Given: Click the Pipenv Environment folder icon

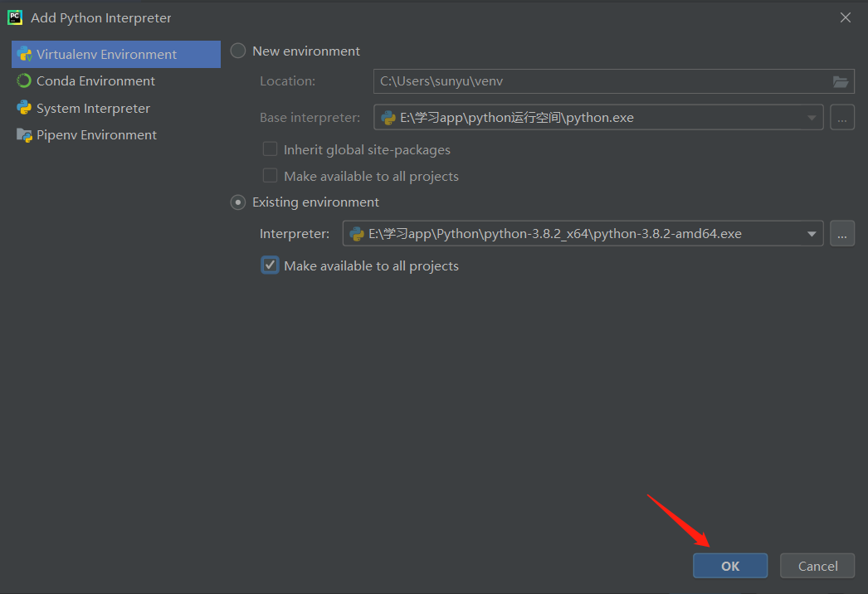Looking at the screenshot, I should [24, 134].
